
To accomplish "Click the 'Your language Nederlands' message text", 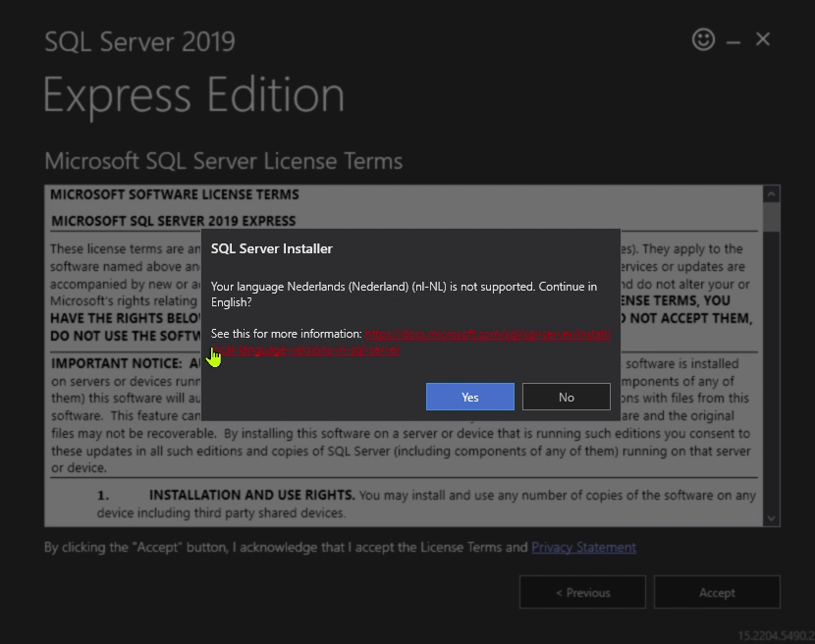I will pyautogui.click(x=404, y=295).
